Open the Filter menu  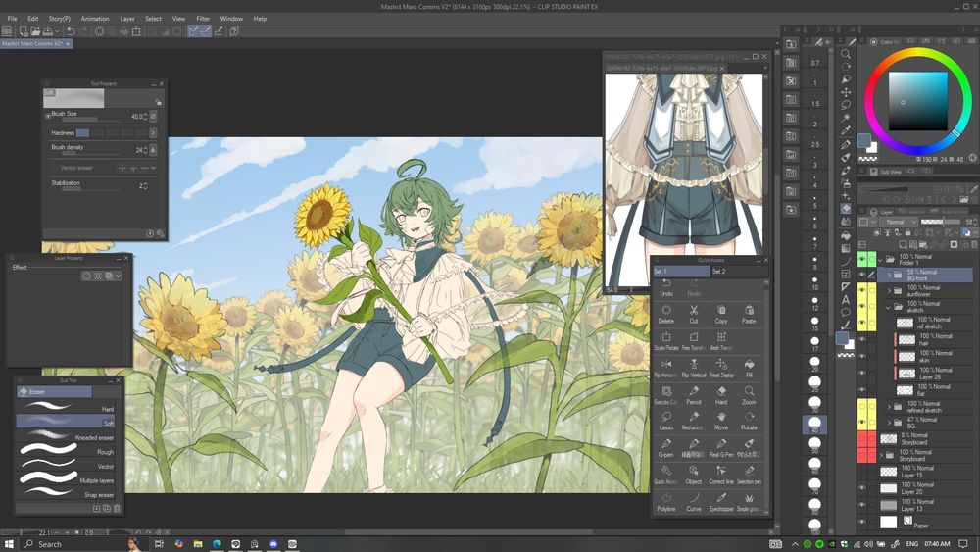pyautogui.click(x=203, y=19)
